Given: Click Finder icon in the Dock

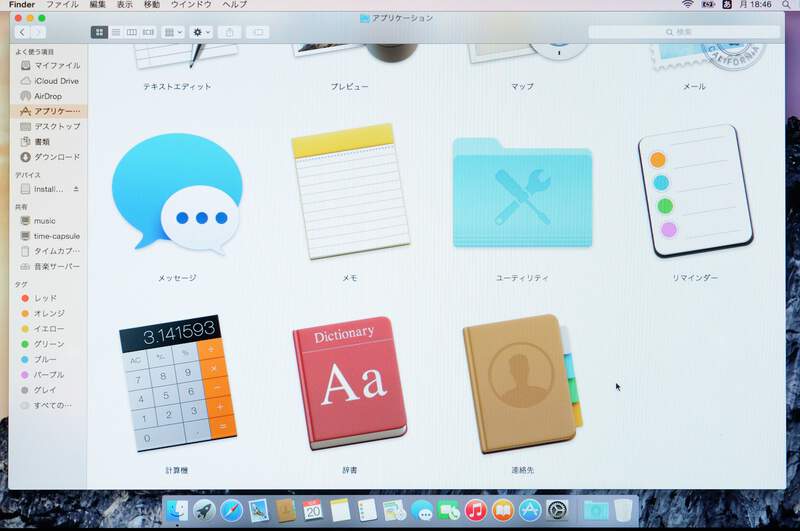Looking at the screenshot, I should coord(177,511).
